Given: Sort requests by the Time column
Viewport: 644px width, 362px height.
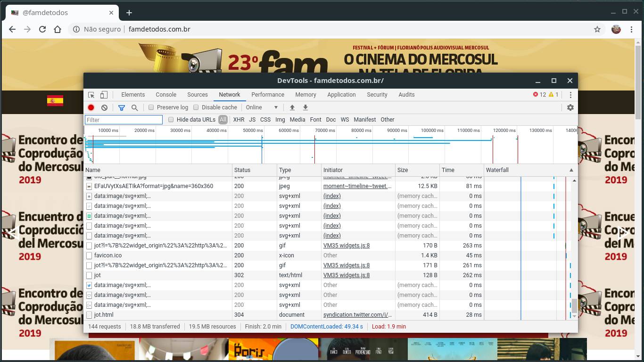Looking at the screenshot, I should point(462,170).
